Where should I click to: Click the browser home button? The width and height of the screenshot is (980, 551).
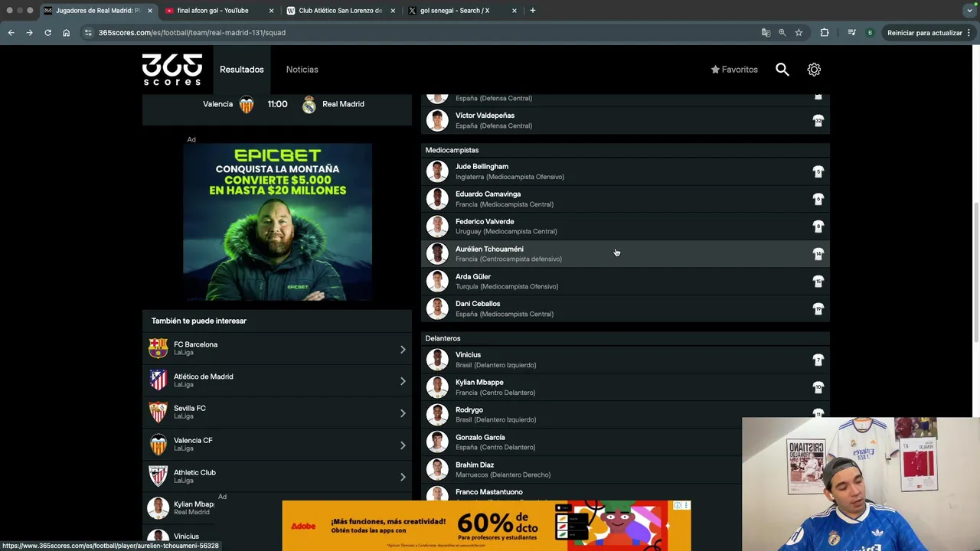click(x=66, y=33)
